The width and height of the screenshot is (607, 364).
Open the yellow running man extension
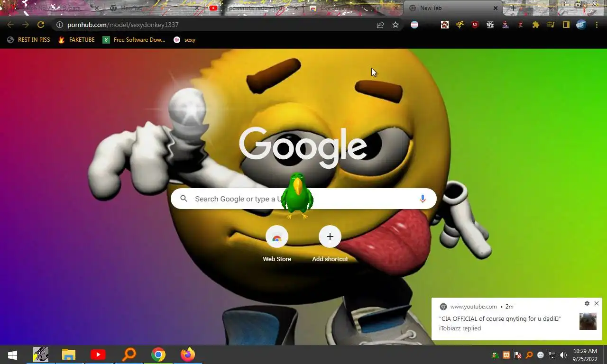point(460,25)
